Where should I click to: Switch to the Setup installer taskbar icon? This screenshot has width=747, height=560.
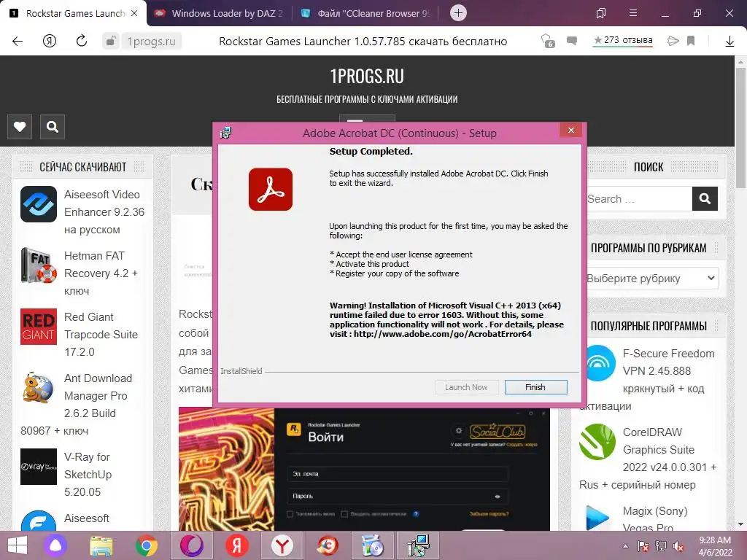tap(418, 545)
